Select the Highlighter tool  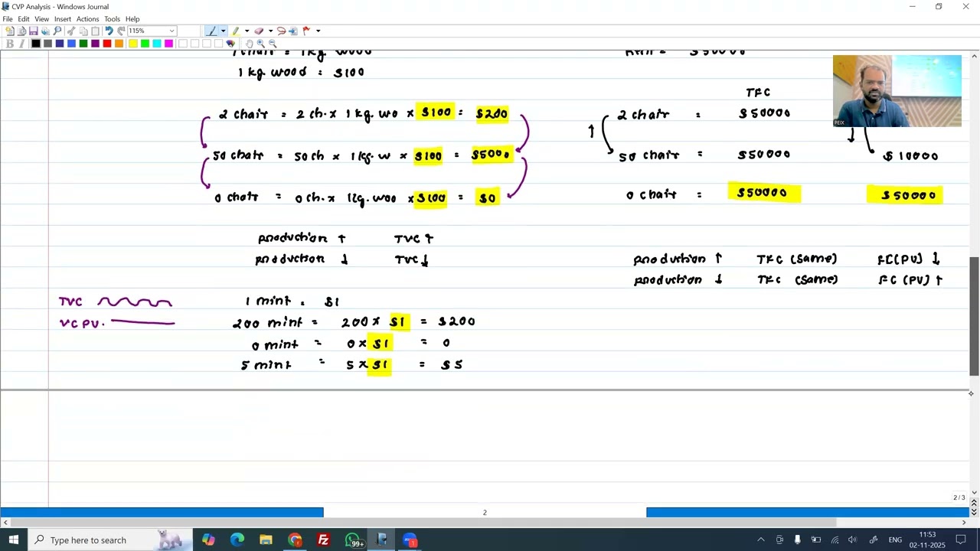click(235, 31)
